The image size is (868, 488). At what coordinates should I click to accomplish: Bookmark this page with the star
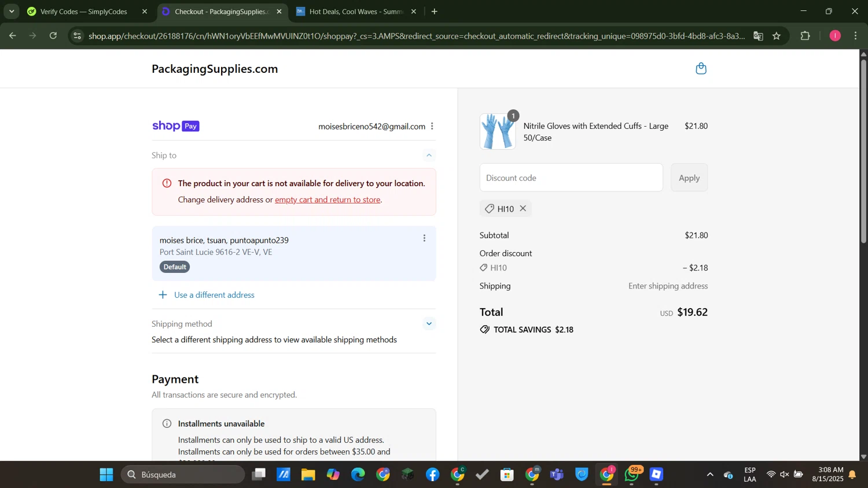coord(777,36)
